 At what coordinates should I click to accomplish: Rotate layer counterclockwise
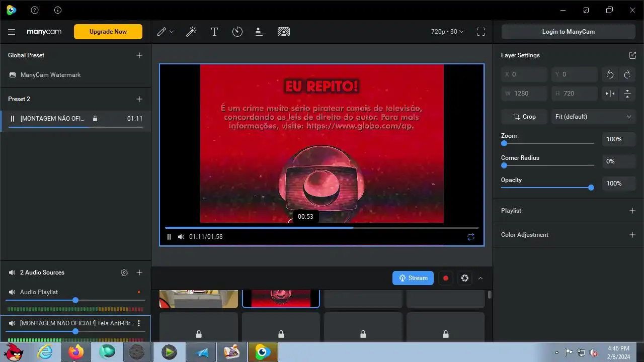click(610, 74)
